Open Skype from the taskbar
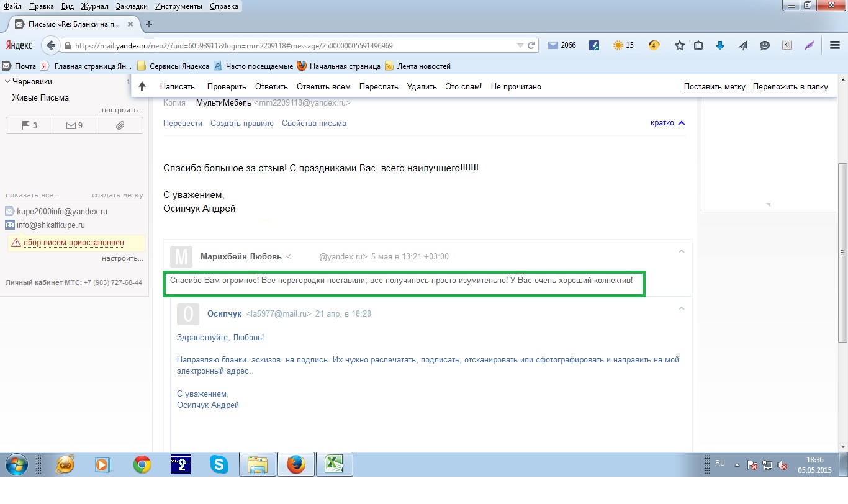Image resolution: width=848 pixels, height=504 pixels. click(219, 464)
